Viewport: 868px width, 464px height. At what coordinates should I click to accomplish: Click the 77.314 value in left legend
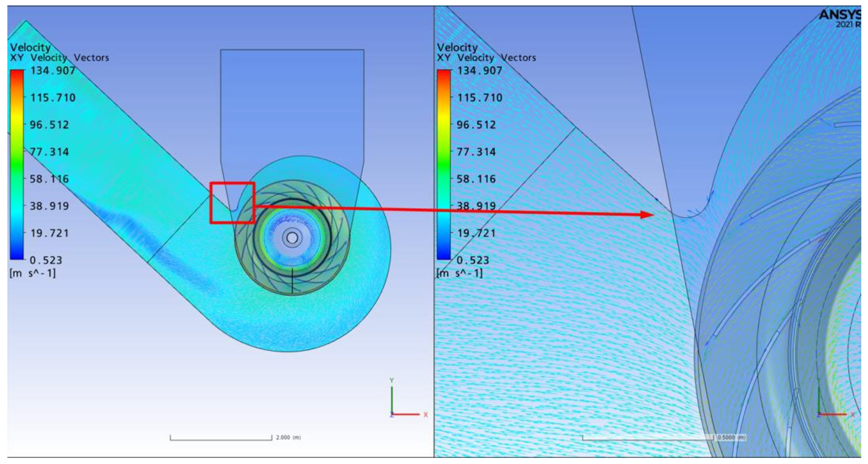pyautogui.click(x=50, y=152)
